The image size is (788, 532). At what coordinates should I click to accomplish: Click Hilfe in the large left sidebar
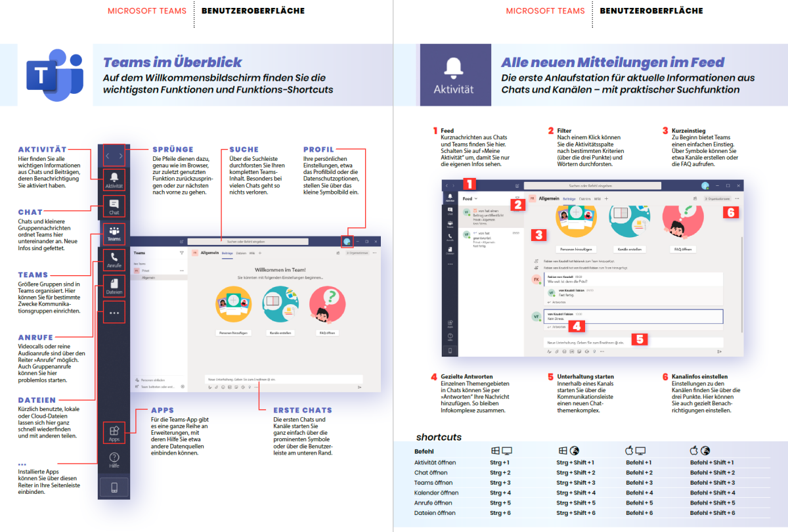tap(114, 460)
